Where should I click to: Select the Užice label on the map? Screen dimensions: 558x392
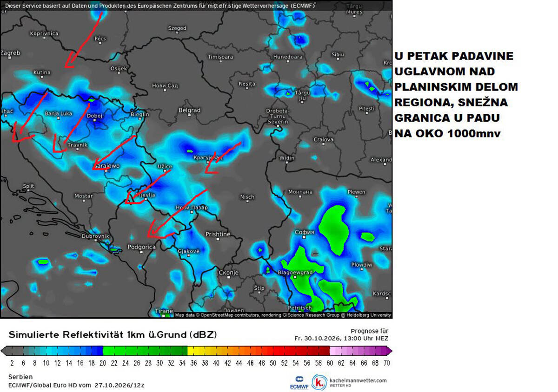coord(165,166)
